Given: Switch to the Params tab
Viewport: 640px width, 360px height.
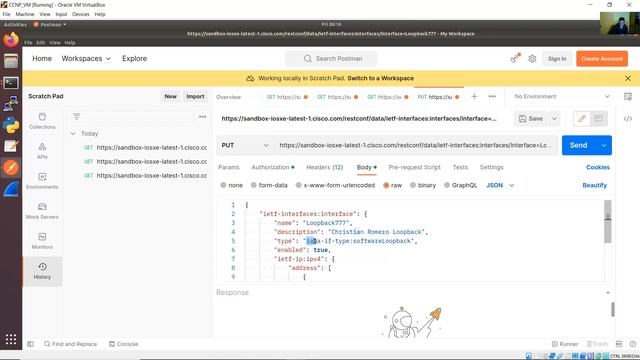Looking at the screenshot, I should (229, 167).
